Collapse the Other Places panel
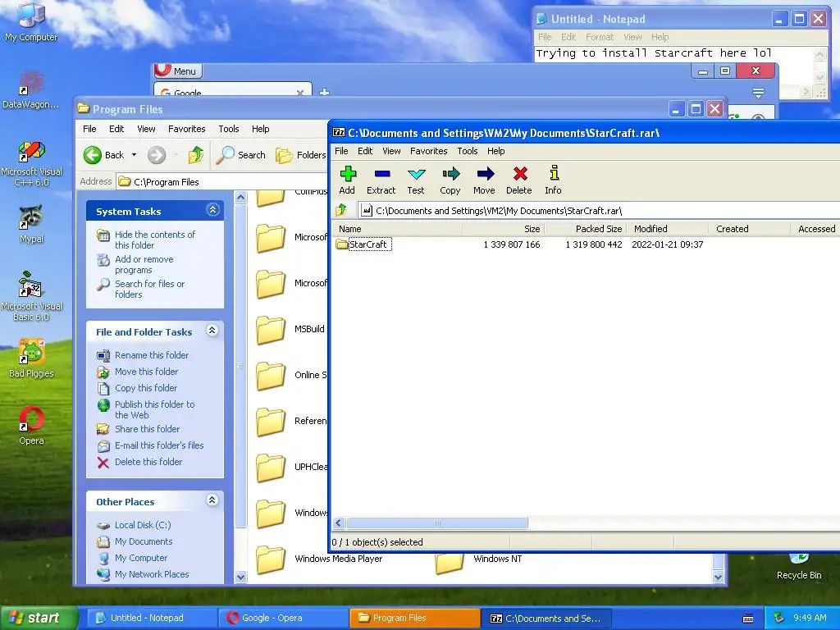Image resolution: width=840 pixels, height=630 pixels. tap(212, 500)
